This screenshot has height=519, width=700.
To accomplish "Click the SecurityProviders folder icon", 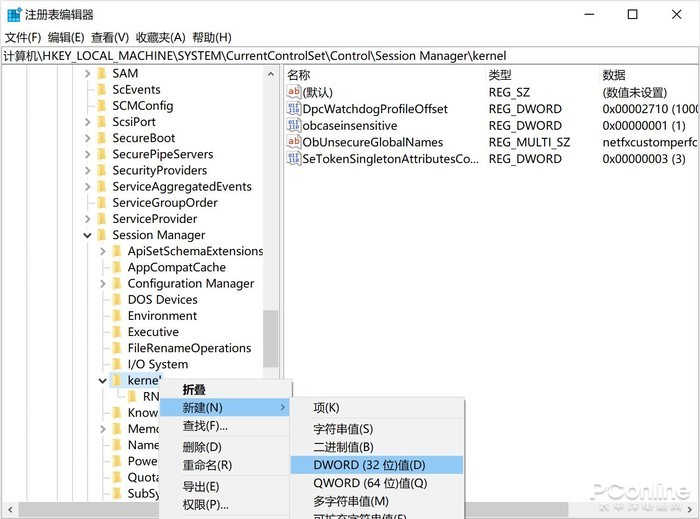I will (x=102, y=170).
